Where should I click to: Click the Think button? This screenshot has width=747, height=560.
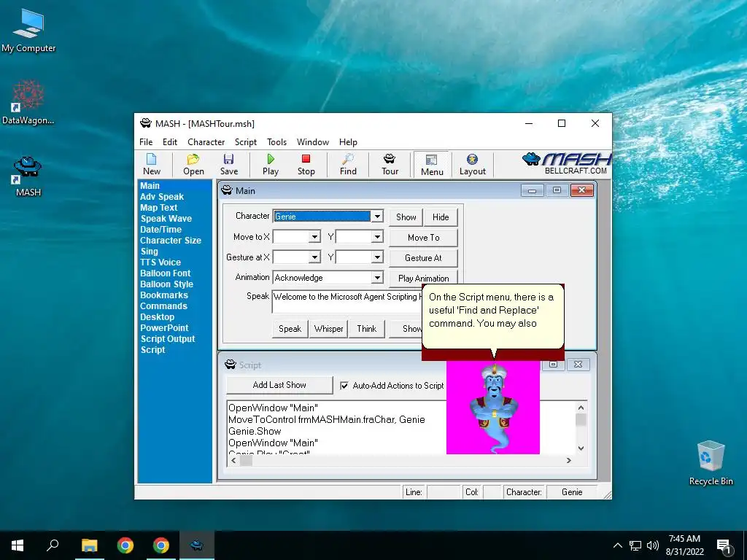coord(366,329)
